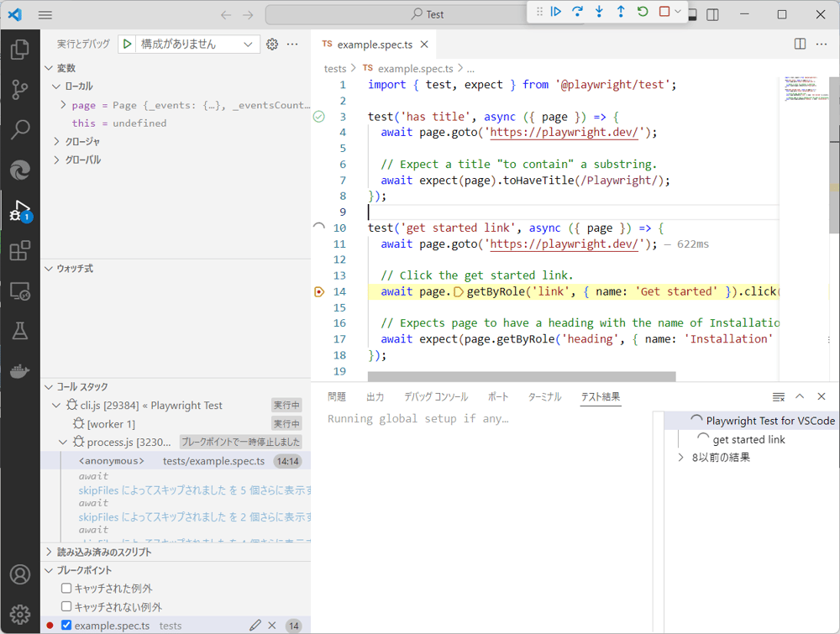840x634 pixels.
Task: Collapse the Variables section
Action: pyautogui.click(x=49, y=68)
